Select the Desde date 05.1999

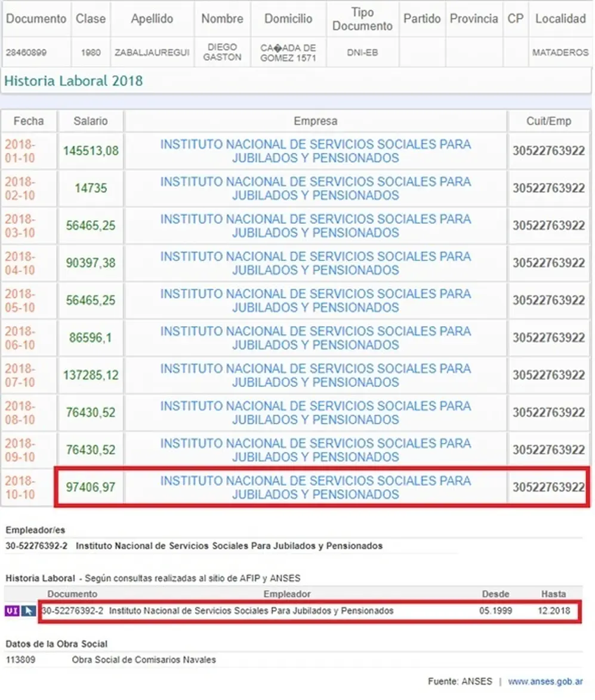tap(495, 611)
